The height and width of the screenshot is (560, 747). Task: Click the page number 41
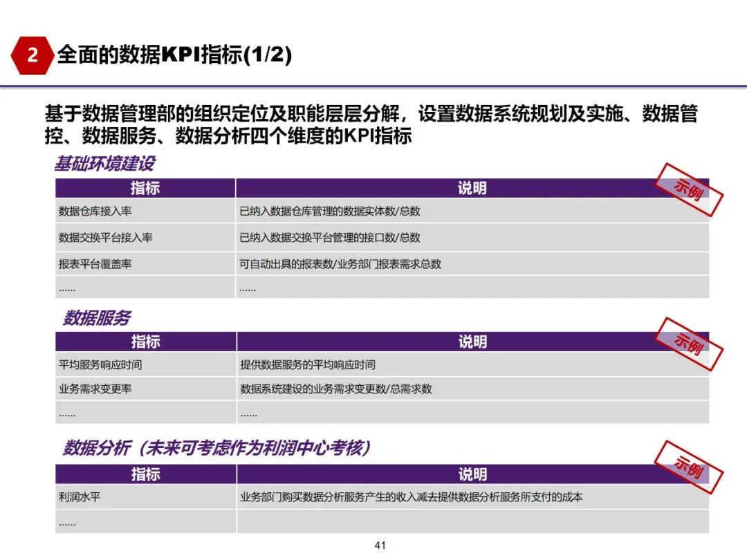point(380,545)
